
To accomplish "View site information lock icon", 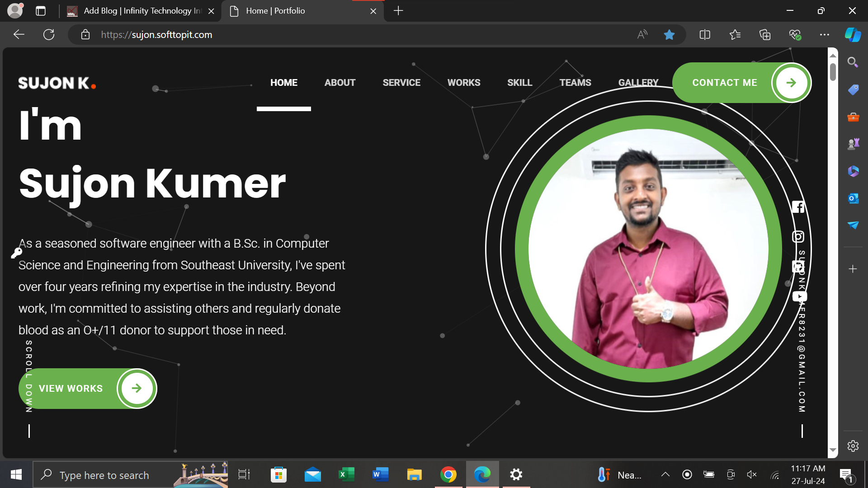I will pos(85,34).
